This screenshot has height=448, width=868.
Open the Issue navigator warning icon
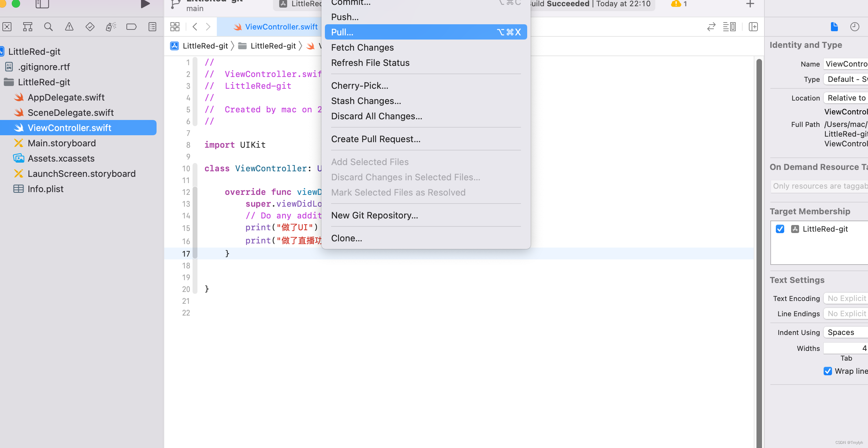(x=69, y=27)
